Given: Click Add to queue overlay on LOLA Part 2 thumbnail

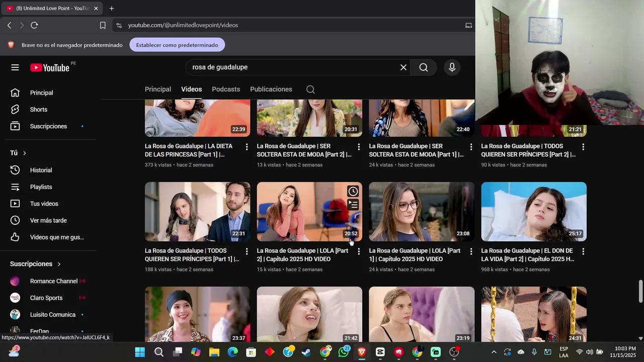Looking at the screenshot, I should [353, 205].
